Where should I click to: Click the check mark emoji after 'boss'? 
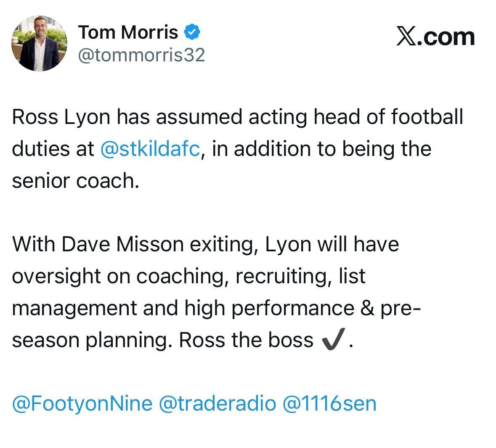point(333,338)
